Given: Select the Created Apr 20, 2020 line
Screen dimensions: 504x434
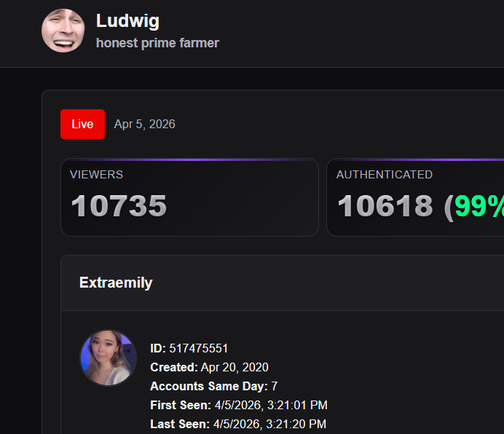Looking at the screenshot, I should [209, 367].
